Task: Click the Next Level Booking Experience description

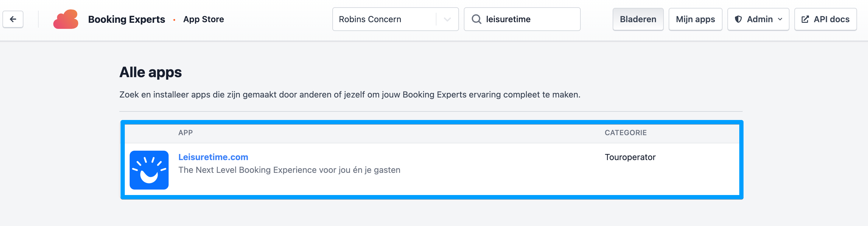Action: [x=289, y=170]
